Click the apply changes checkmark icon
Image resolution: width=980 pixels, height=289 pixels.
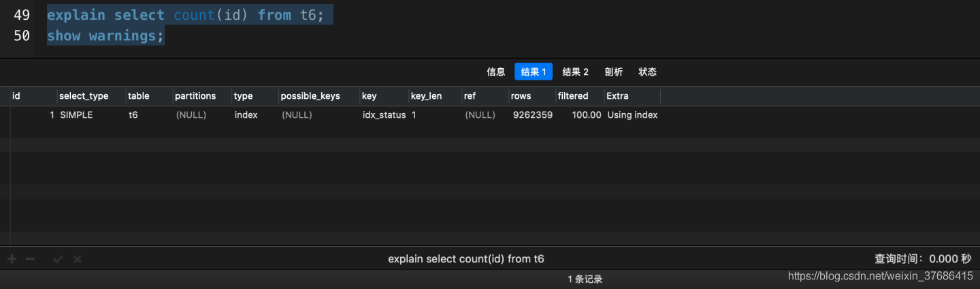tap(58, 259)
